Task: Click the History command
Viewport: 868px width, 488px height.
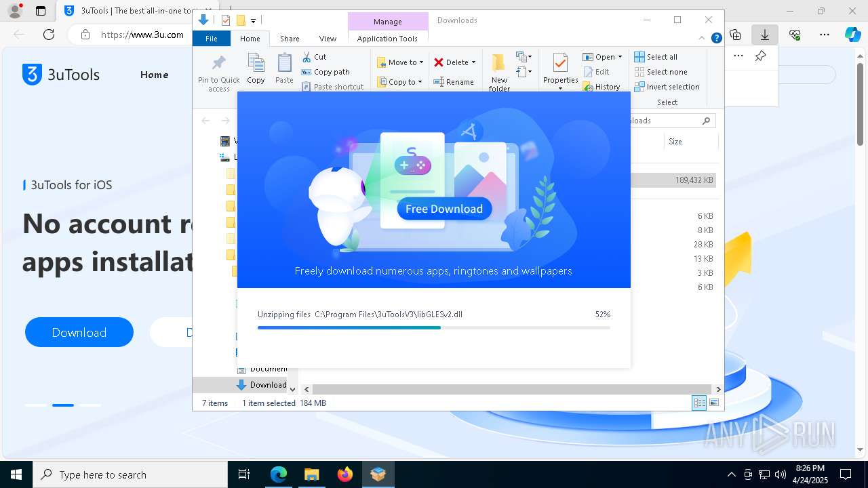Action: (x=601, y=87)
